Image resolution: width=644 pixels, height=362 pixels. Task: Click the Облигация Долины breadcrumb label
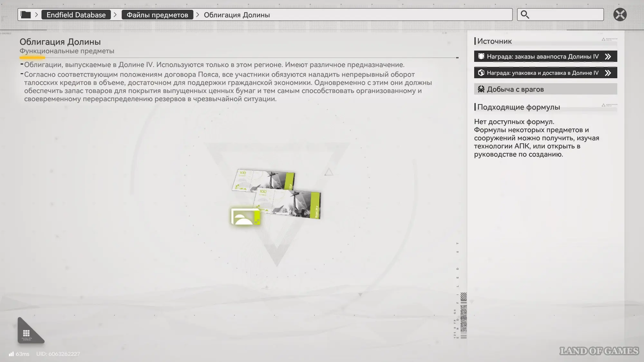(237, 15)
